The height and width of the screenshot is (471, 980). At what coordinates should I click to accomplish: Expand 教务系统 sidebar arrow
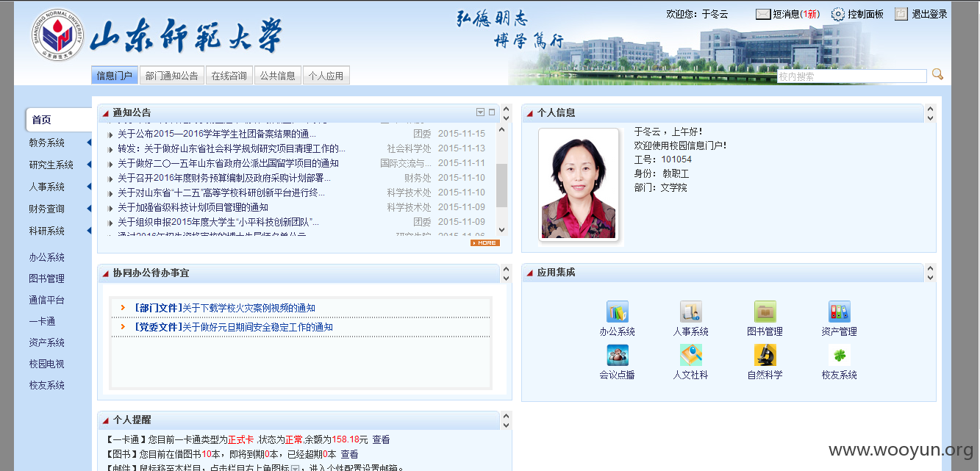coord(89,143)
